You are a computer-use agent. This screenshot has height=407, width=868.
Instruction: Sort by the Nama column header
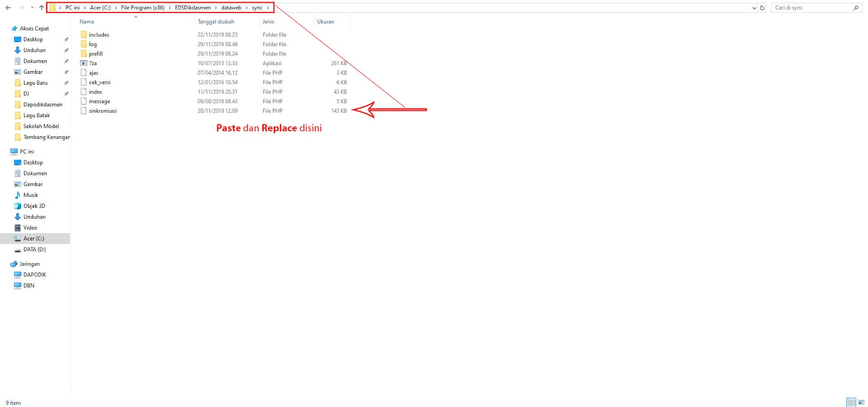coord(87,22)
